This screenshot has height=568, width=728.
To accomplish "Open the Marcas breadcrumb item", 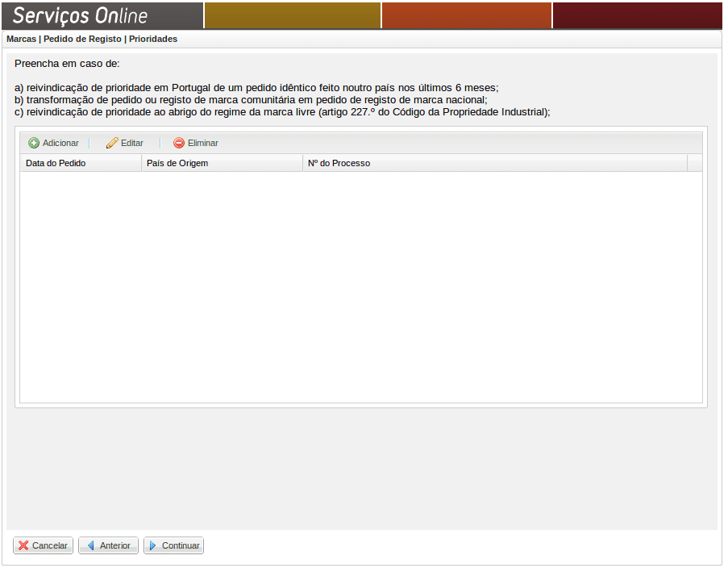I will pyautogui.click(x=21, y=39).
